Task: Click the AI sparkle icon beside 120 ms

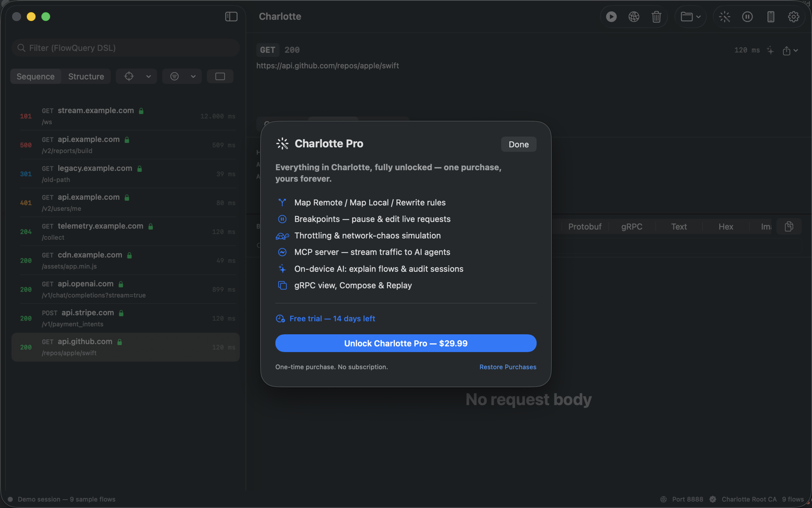Action: tap(770, 50)
